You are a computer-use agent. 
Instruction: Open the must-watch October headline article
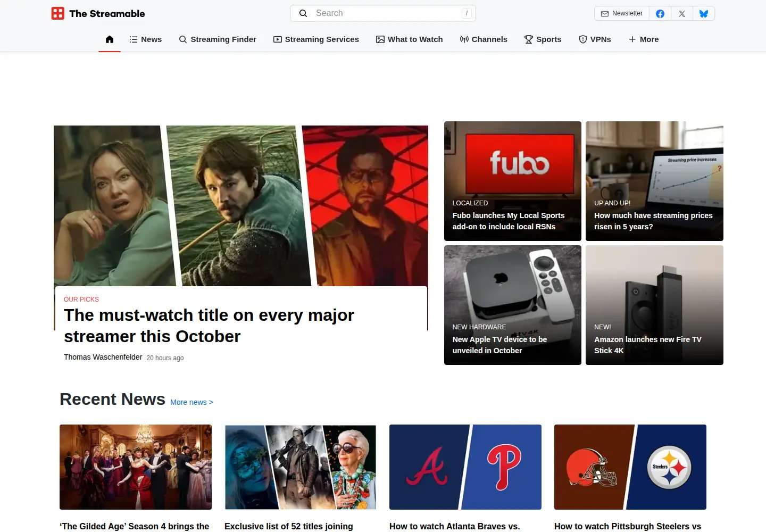(x=209, y=326)
